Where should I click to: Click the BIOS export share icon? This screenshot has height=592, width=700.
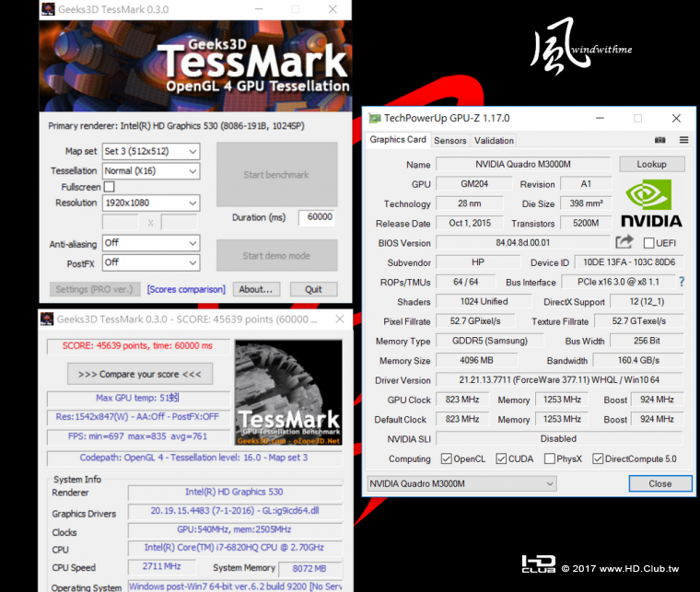624,242
